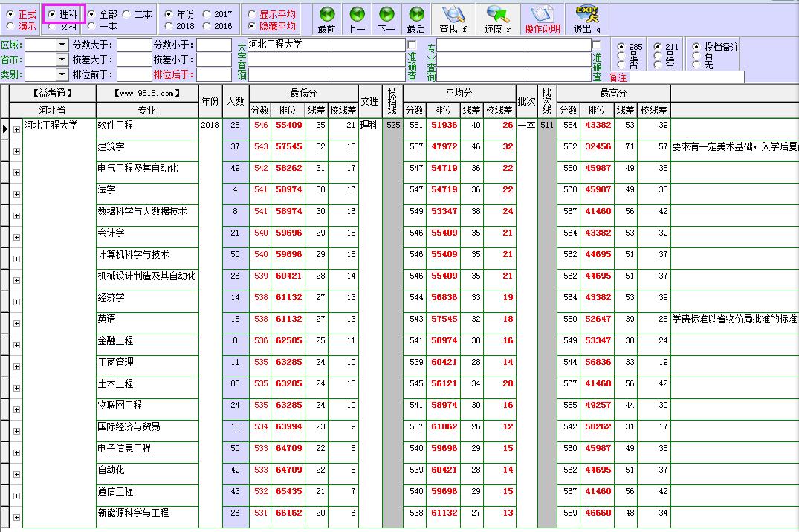
Task: Click the 最后 last-record icon
Action: click(x=416, y=14)
